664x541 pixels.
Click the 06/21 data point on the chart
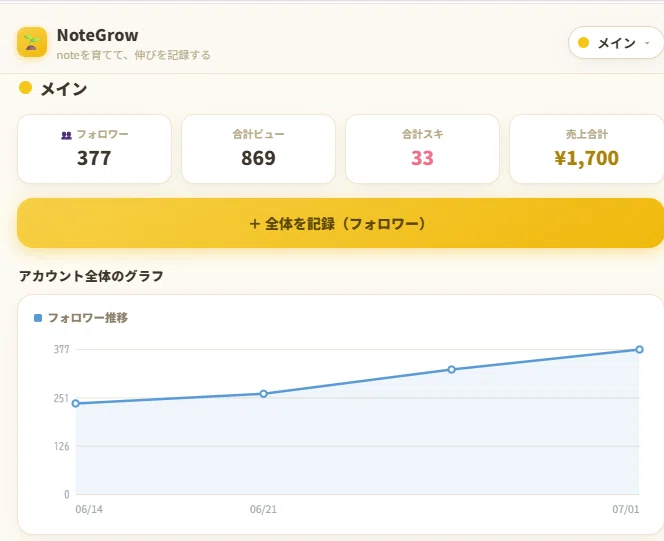click(263, 394)
